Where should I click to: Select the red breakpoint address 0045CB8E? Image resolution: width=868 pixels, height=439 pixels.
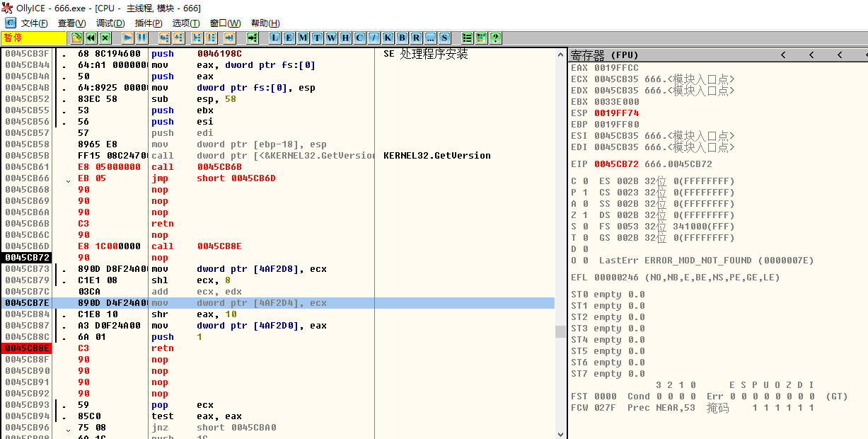tap(27, 348)
